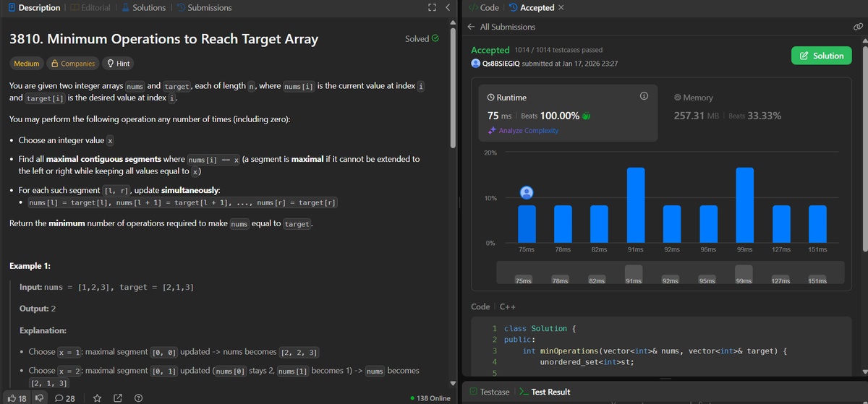Open the 28 comments discussion
This screenshot has width=868, height=404.
pyautogui.click(x=64, y=397)
